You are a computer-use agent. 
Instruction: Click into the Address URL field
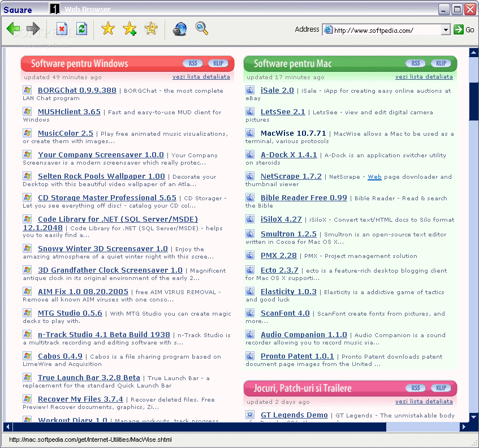(x=386, y=30)
